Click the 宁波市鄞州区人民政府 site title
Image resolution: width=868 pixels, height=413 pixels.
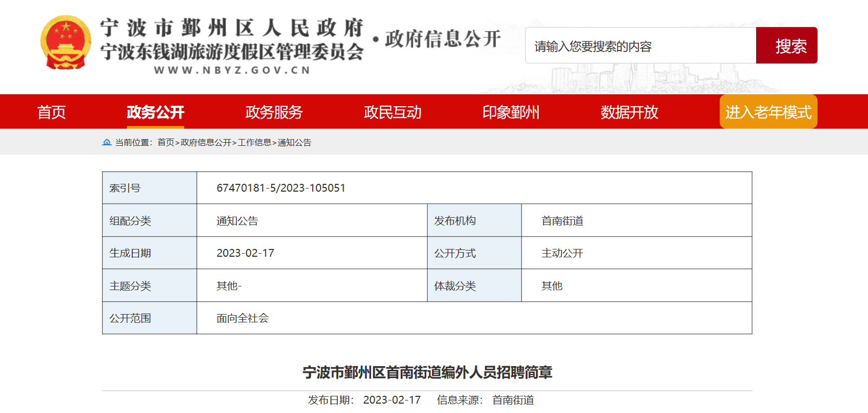tap(232, 28)
